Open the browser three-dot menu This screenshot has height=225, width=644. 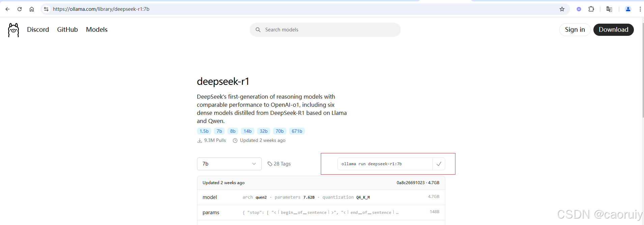[640, 9]
